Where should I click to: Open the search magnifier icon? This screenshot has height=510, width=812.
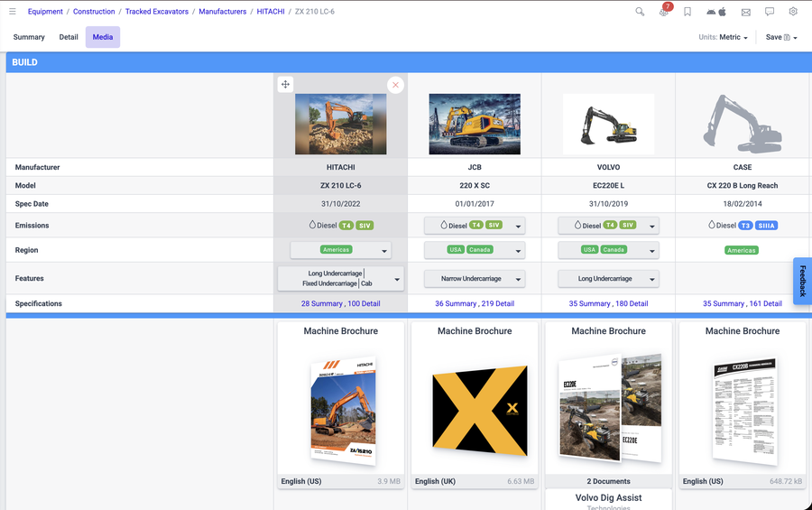640,12
